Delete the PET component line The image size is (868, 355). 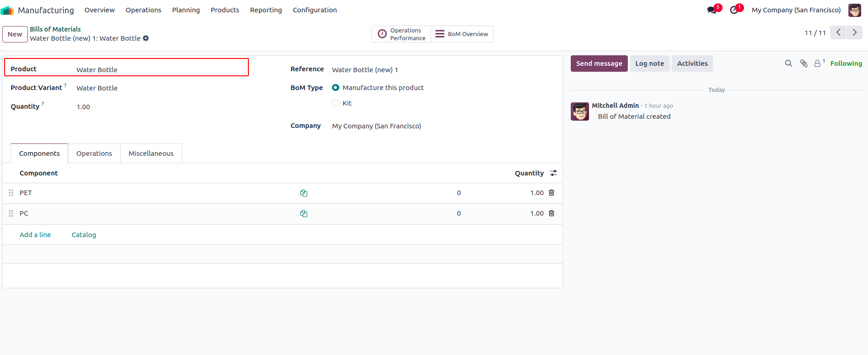point(552,193)
